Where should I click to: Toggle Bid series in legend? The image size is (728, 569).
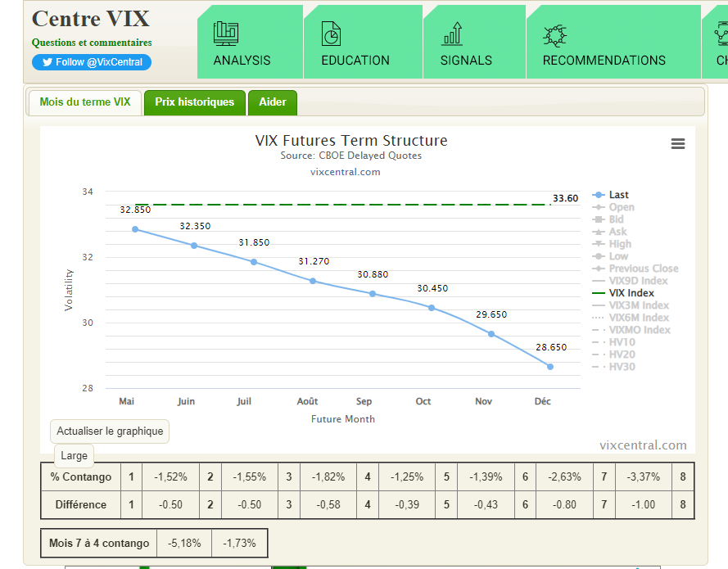click(608, 219)
